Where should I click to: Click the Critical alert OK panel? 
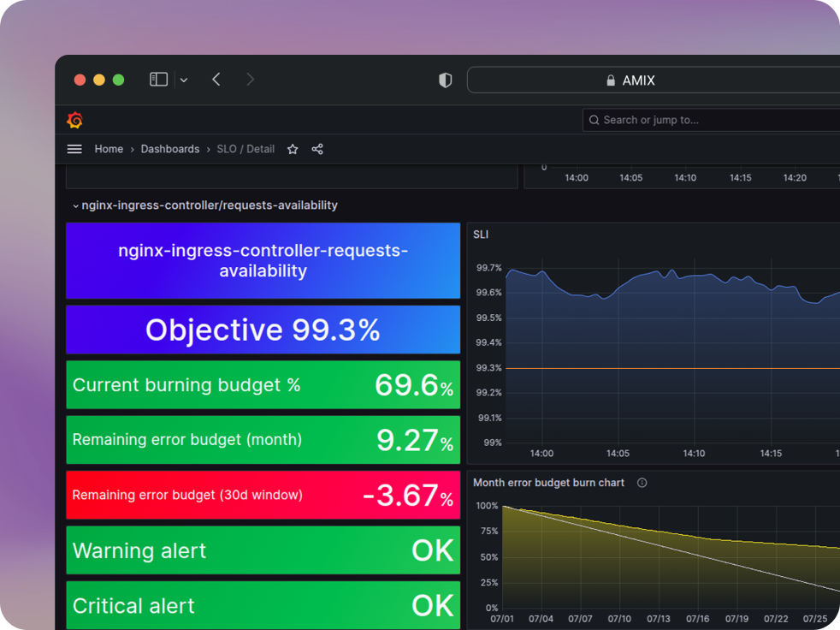click(263, 605)
